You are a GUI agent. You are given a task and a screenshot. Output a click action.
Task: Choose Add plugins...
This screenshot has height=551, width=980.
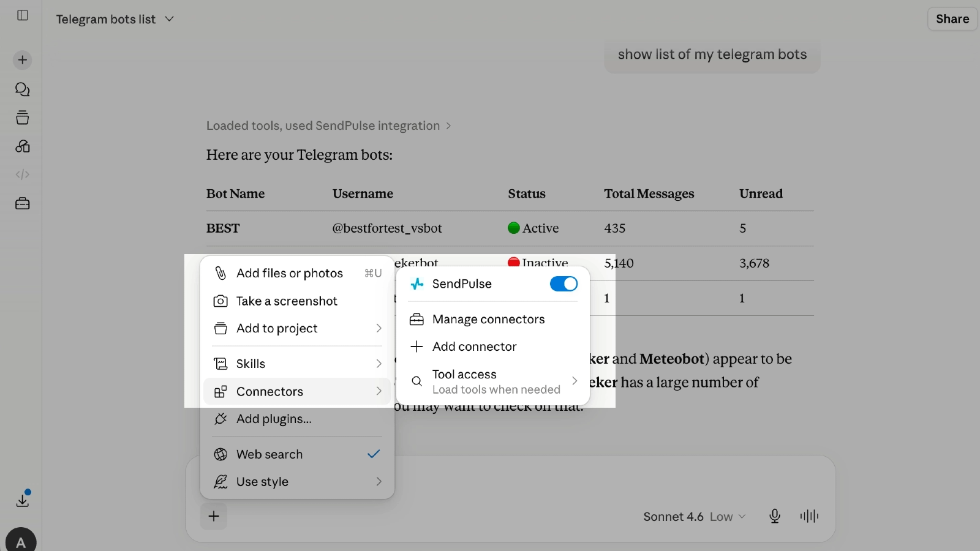click(297, 419)
